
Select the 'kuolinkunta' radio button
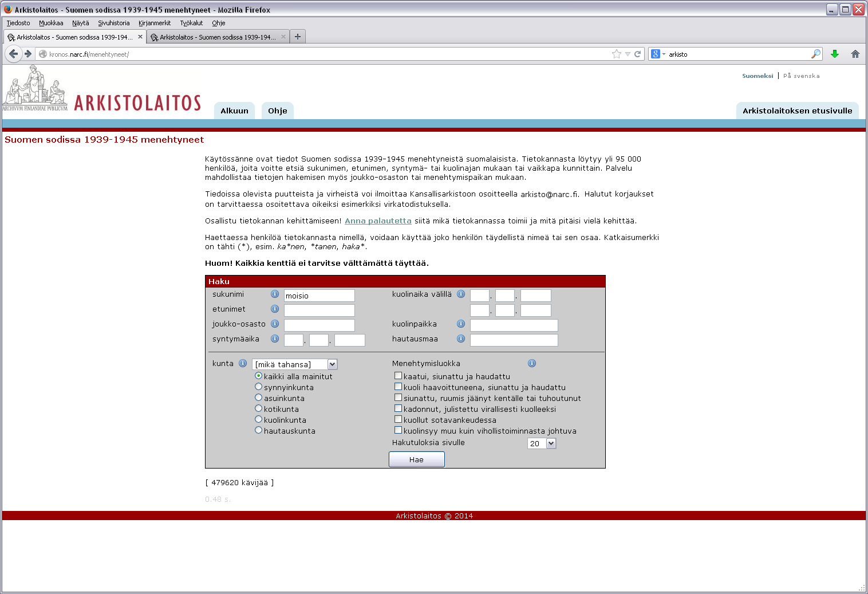point(259,419)
